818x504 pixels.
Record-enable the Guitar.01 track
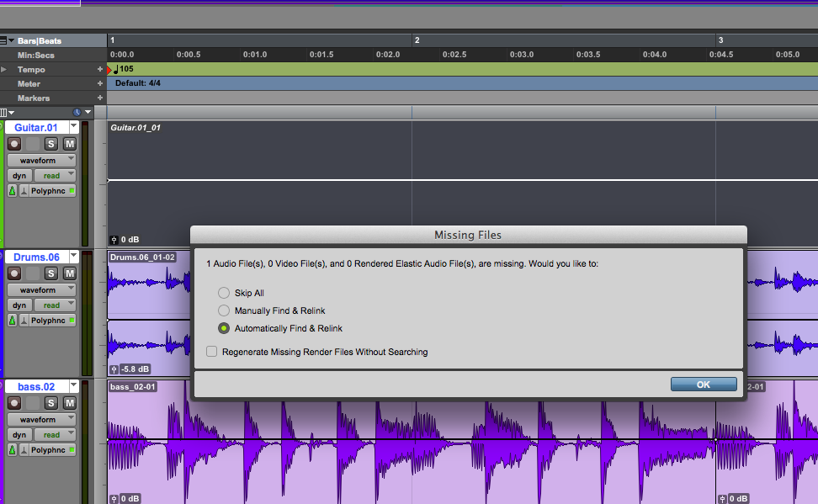13,144
